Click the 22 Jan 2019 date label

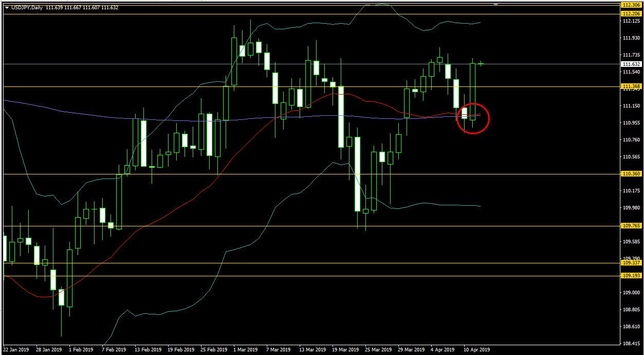(17, 350)
